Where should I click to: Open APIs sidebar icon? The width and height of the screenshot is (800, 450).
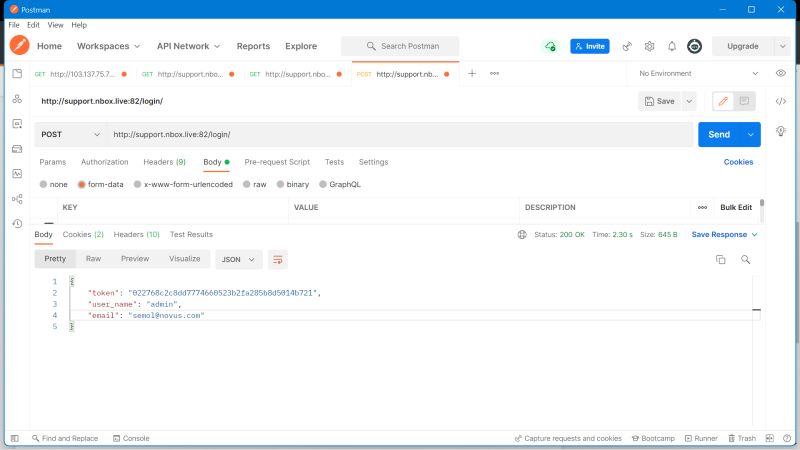pos(17,98)
